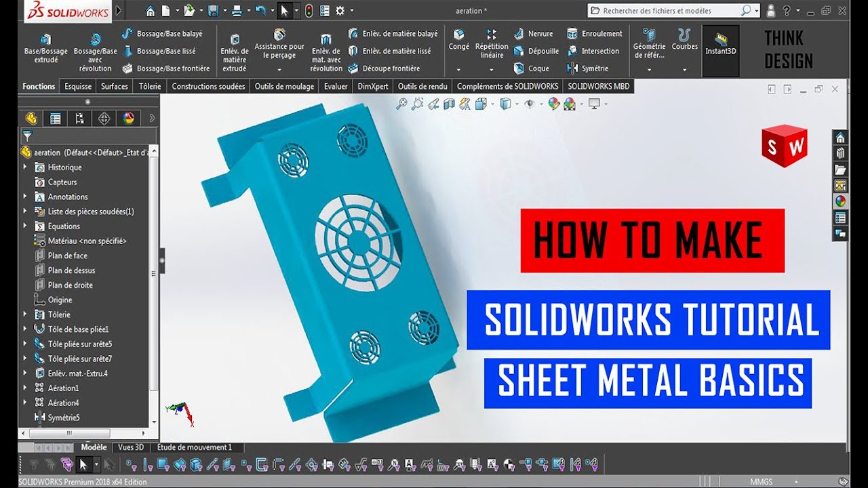Screen dimensions: 868x488
Task: Open the Options gear icon
Action: click(x=340, y=11)
